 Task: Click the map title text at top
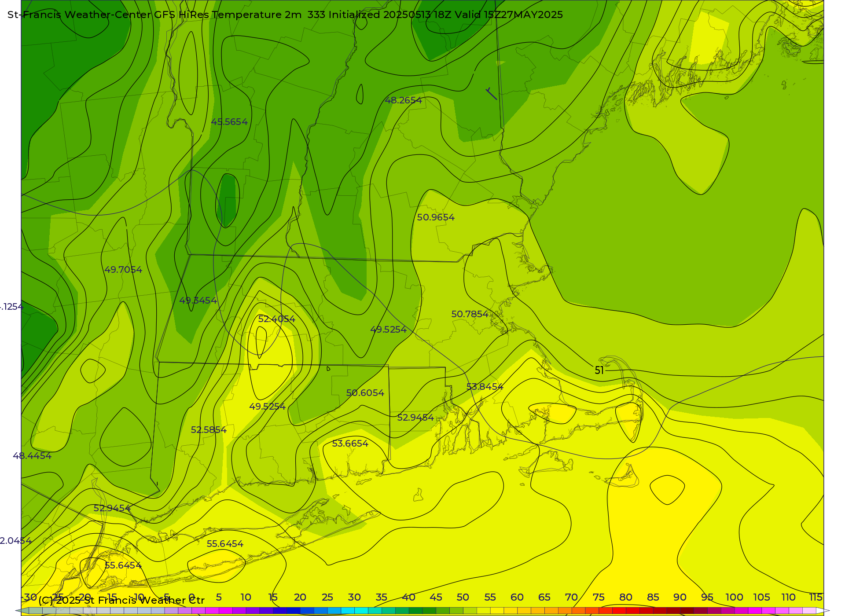point(285,15)
